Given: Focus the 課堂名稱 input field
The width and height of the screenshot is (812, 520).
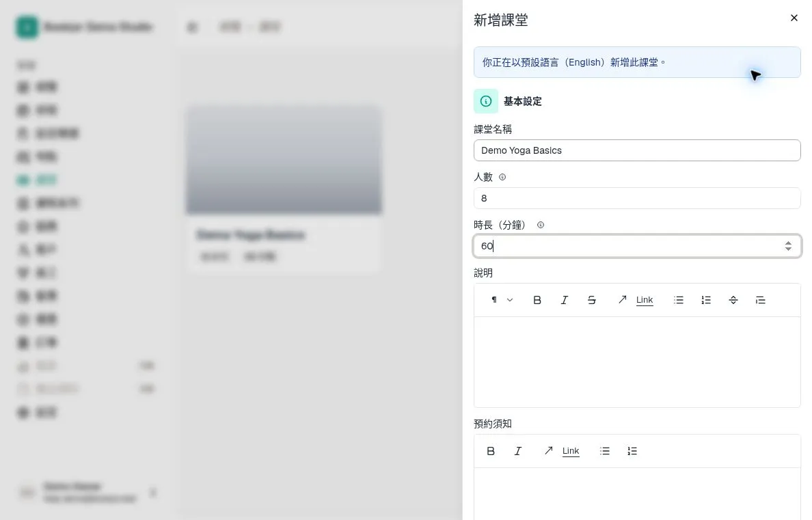Looking at the screenshot, I should pos(637,150).
